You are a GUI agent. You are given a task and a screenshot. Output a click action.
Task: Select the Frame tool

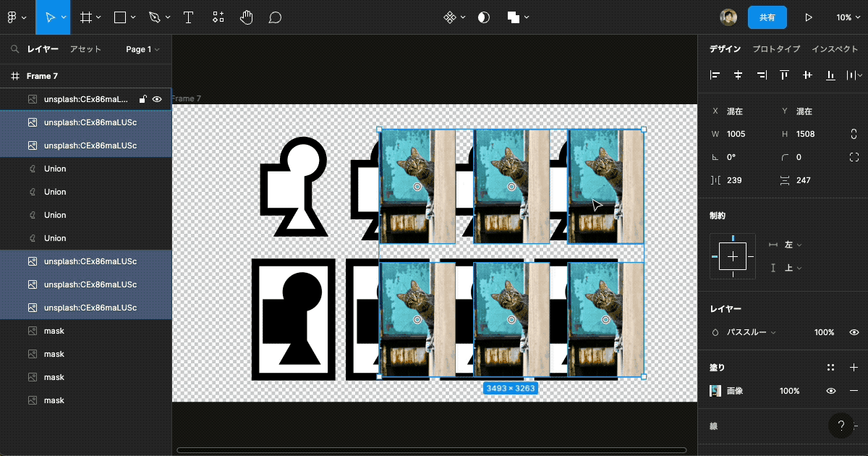click(86, 17)
